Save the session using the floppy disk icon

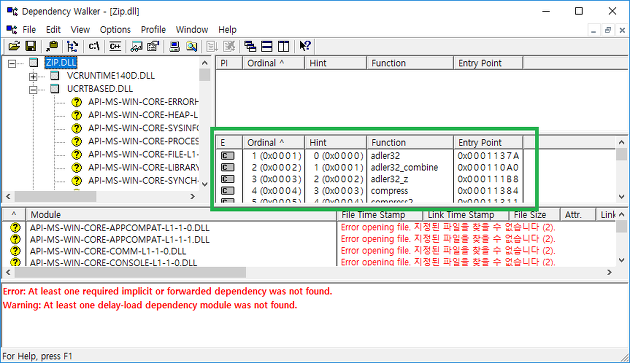pyautogui.click(x=31, y=47)
